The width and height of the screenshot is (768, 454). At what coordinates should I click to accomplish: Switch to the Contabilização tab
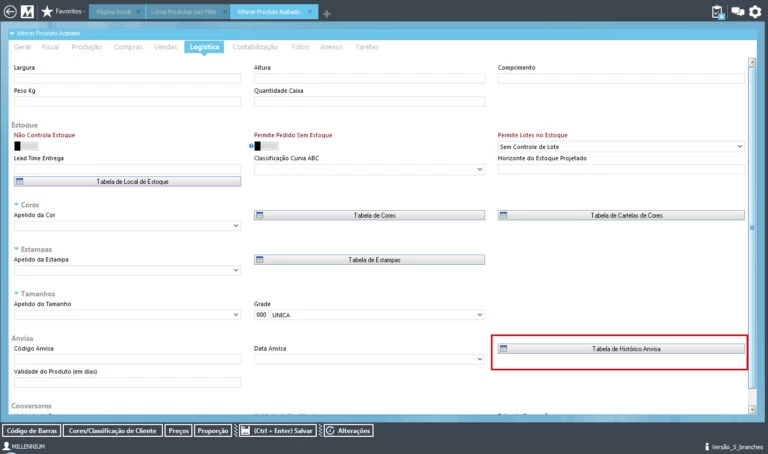(x=256, y=47)
